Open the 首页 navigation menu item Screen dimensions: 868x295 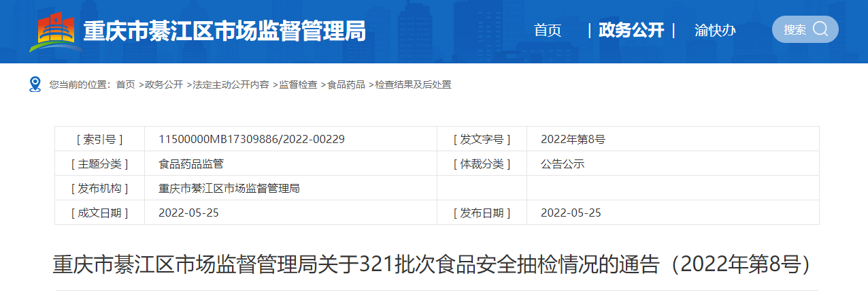click(x=548, y=31)
